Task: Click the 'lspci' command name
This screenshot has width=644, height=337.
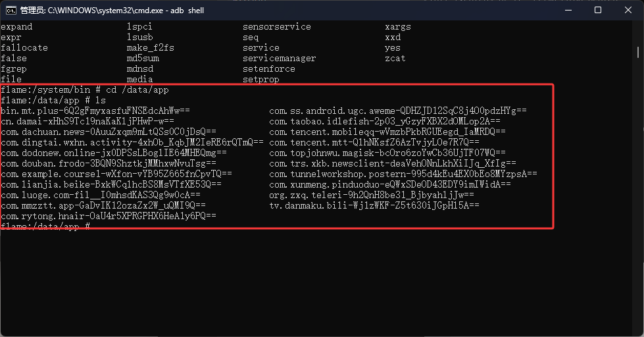Action: (x=139, y=27)
